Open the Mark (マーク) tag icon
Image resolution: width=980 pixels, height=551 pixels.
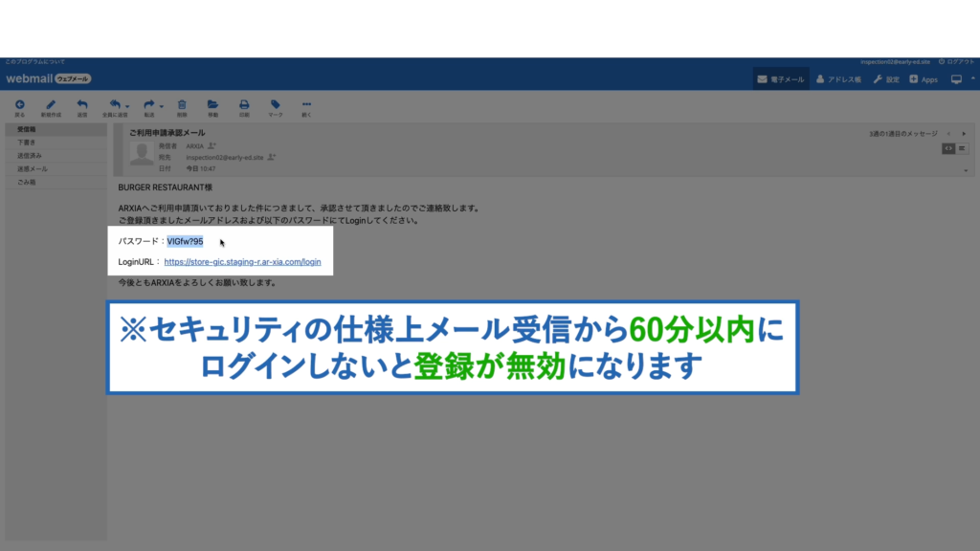pos(275,105)
